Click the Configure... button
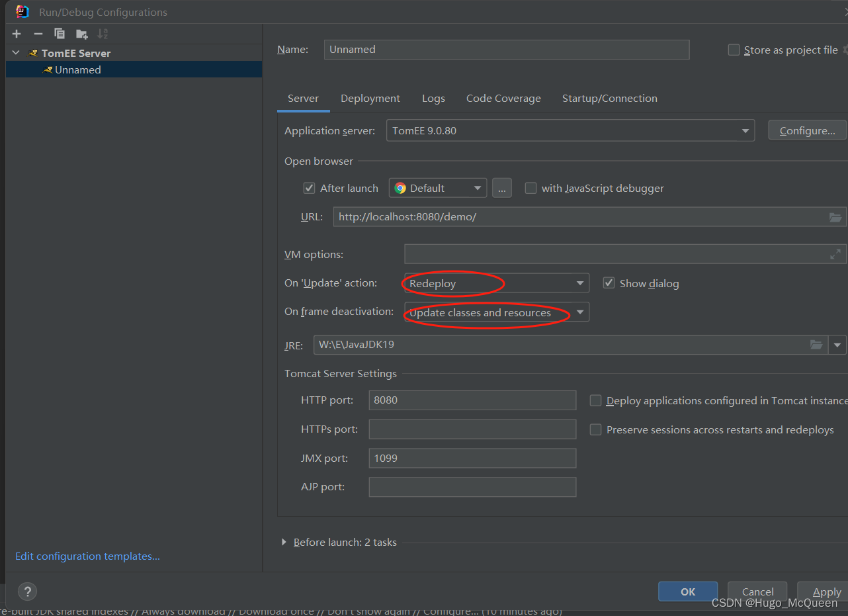Image resolution: width=848 pixels, height=616 pixels. pos(807,130)
